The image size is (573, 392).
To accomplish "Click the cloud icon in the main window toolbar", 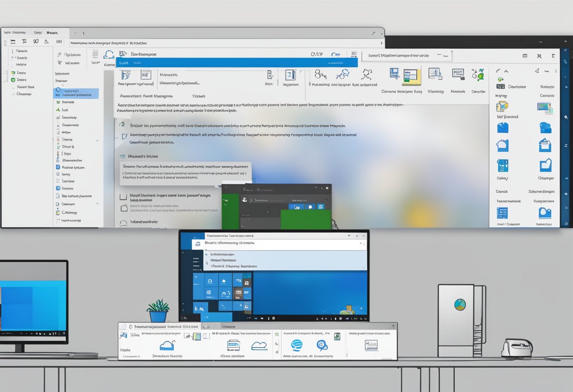I will pos(109,54).
